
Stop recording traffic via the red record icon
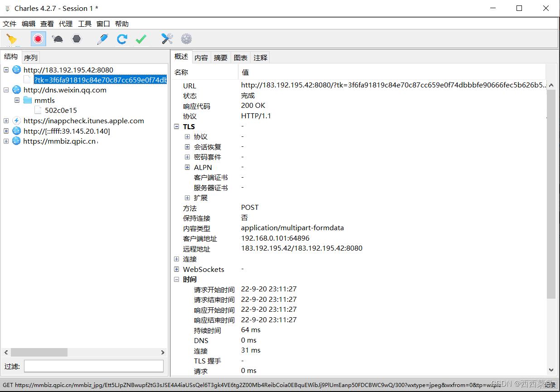[x=38, y=39]
